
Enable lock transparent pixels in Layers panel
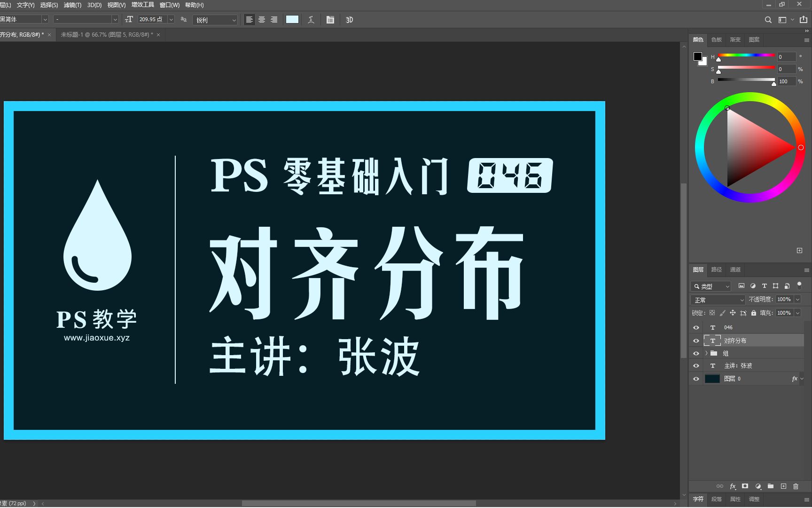tap(712, 312)
